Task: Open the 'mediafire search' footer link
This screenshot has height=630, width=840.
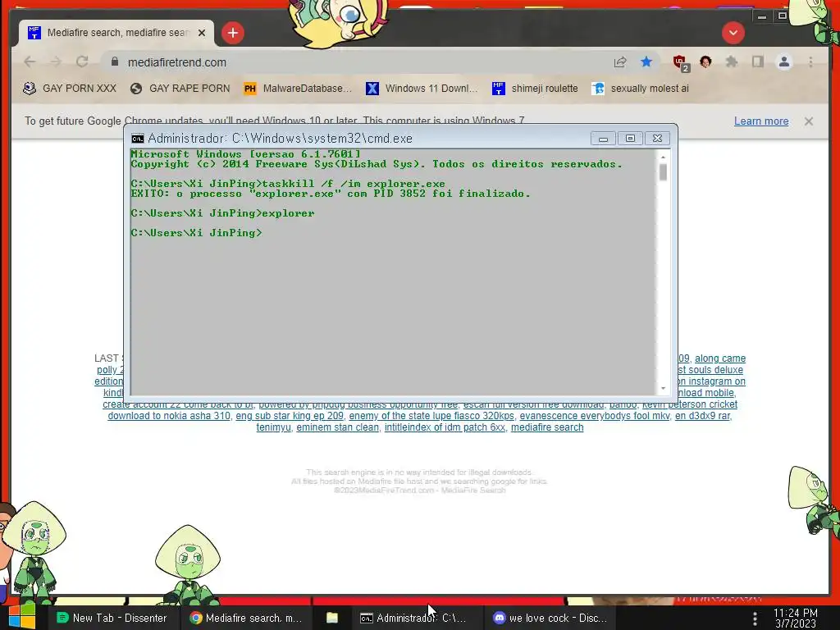Action: pos(547,427)
